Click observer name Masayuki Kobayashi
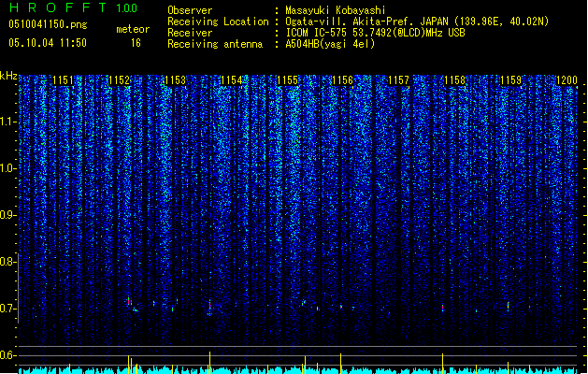Viewport: 588px width, 374px height. [x=336, y=10]
